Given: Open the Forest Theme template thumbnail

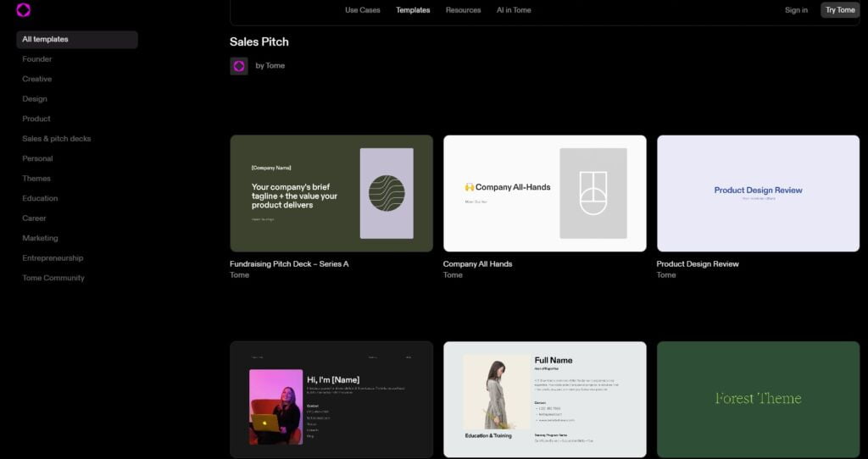Looking at the screenshot, I should [x=758, y=399].
